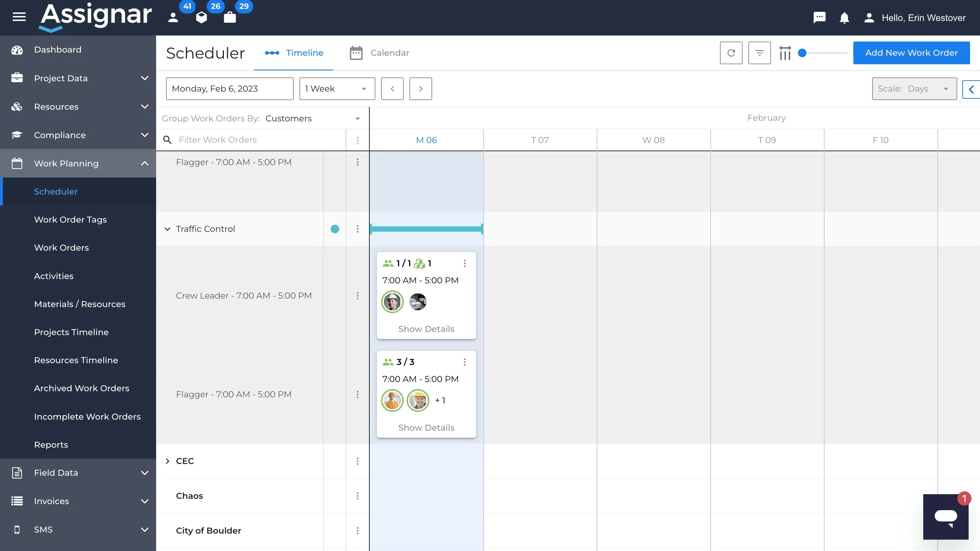Click the yellow-helmet flagger avatar
980x551 pixels.
[418, 400]
